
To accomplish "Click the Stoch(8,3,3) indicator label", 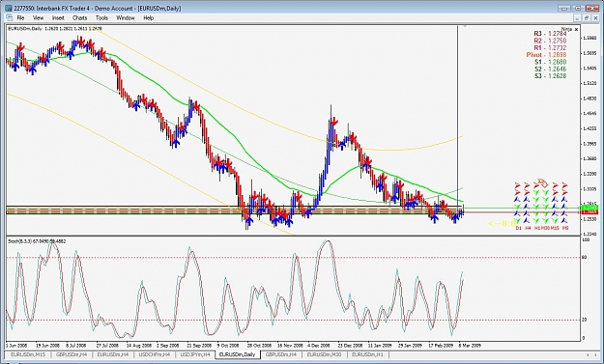I will (x=37, y=241).
